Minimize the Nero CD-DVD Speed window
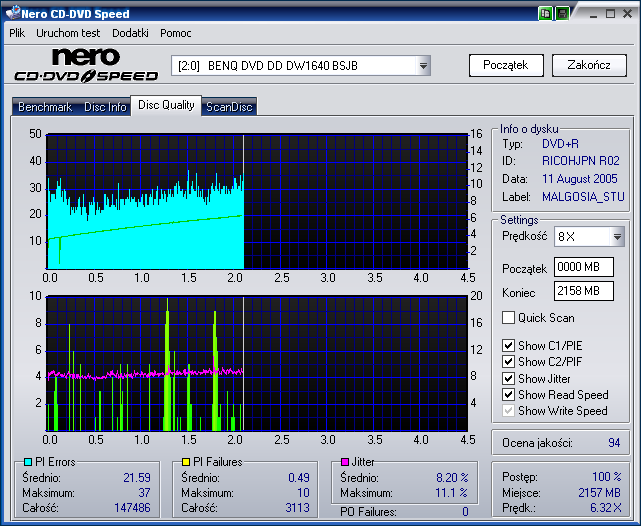Screen dimensions: 641x526 pyautogui.click(x=594, y=14)
